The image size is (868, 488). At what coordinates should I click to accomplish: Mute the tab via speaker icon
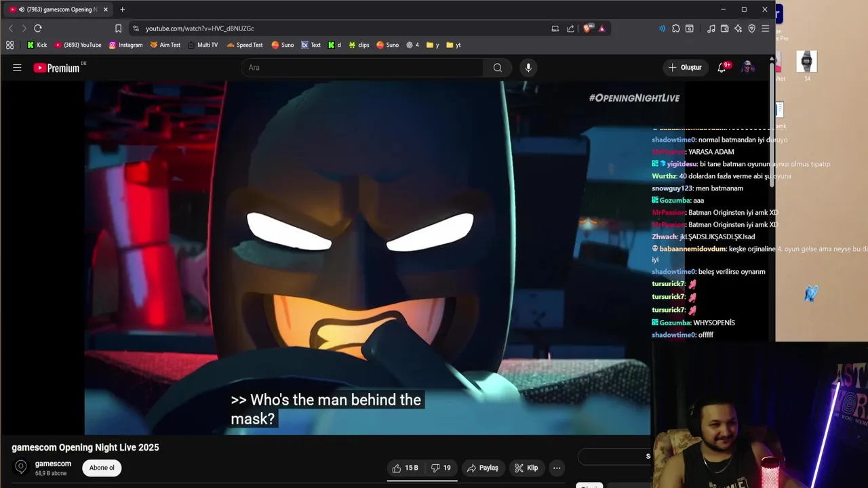(x=22, y=9)
